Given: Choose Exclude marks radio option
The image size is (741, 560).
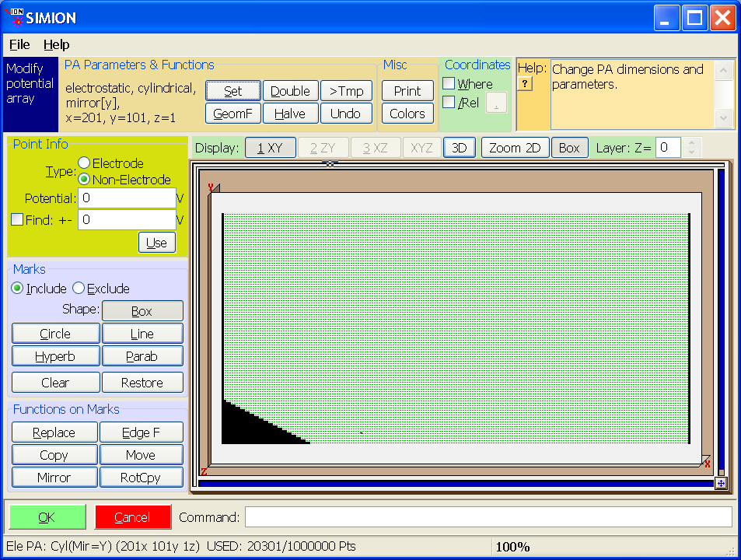Looking at the screenshot, I should 79,289.
